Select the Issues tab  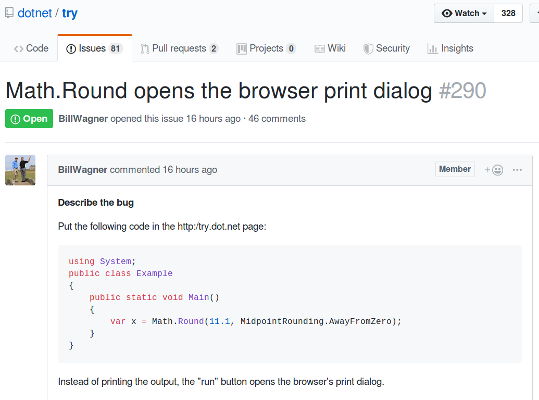(95, 48)
